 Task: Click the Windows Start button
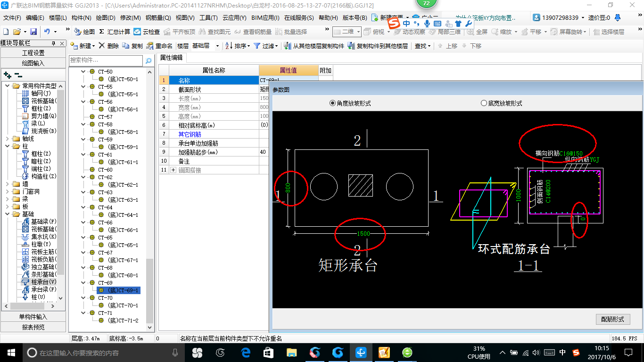[x=11, y=352]
